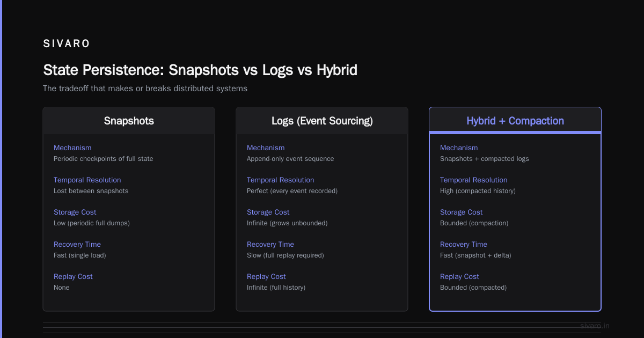Image resolution: width=644 pixels, height=338 pixels.
Task: Click "Snapshots + compacted logs" text
Action: (485, 159)
